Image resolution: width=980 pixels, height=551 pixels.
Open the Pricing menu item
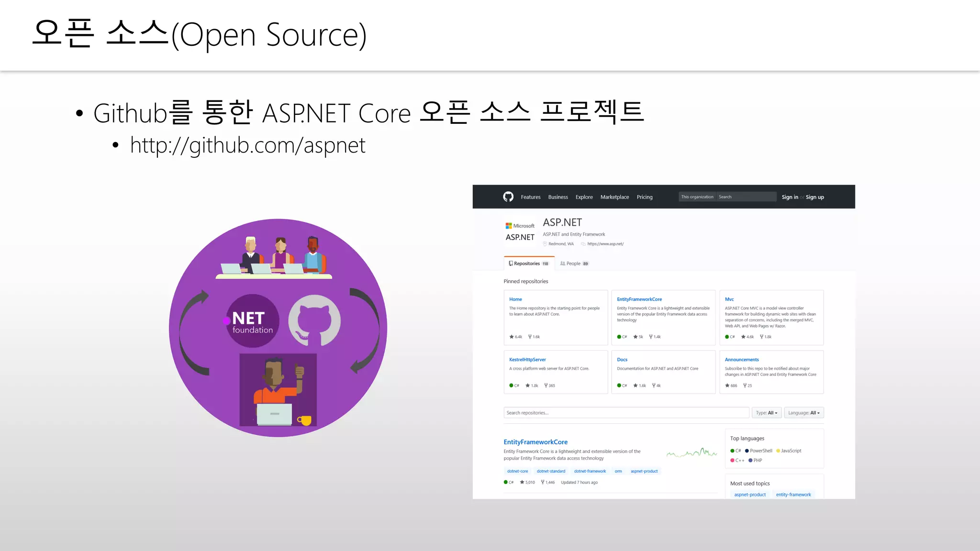tap(645, 197)
